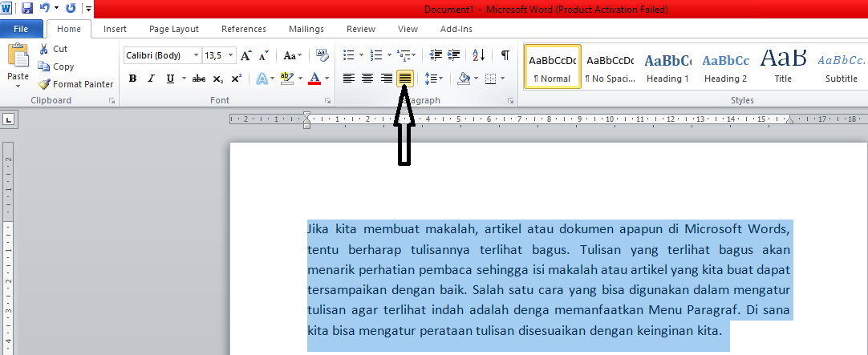Viewport: 868px width, 355px height.
Task: Expand the Paste options arrow
Action: coord(18,86)
